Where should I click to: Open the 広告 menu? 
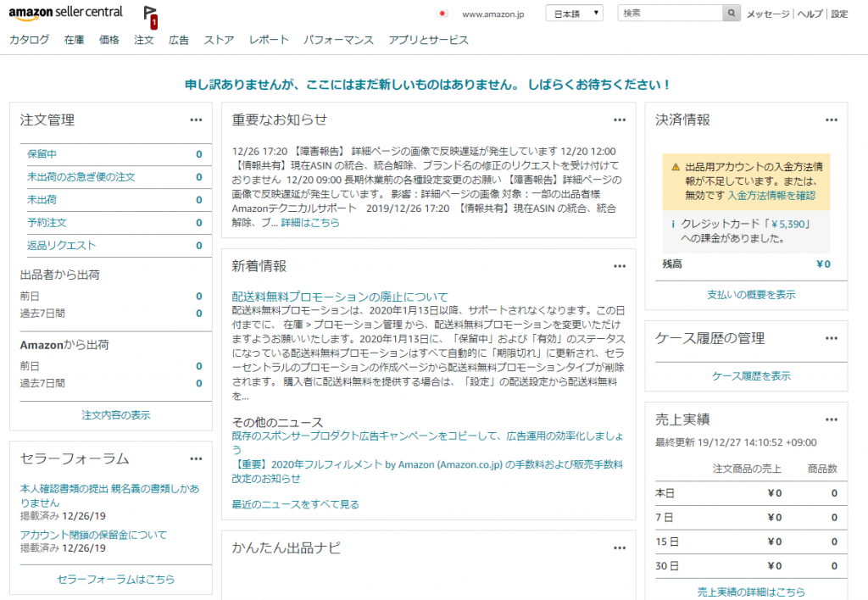[179, 40]
